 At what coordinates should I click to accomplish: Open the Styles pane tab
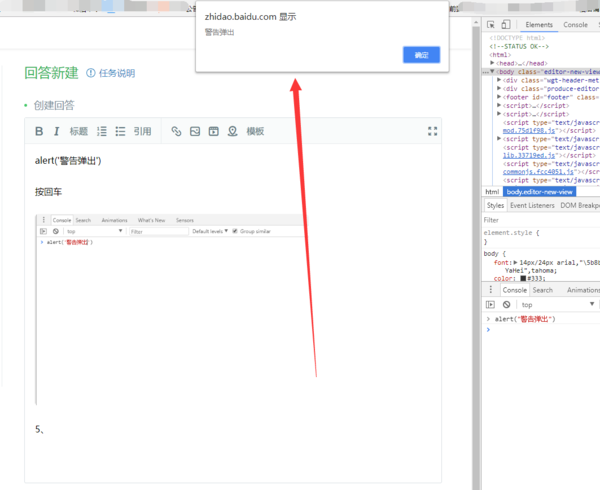tap(495, 205)
